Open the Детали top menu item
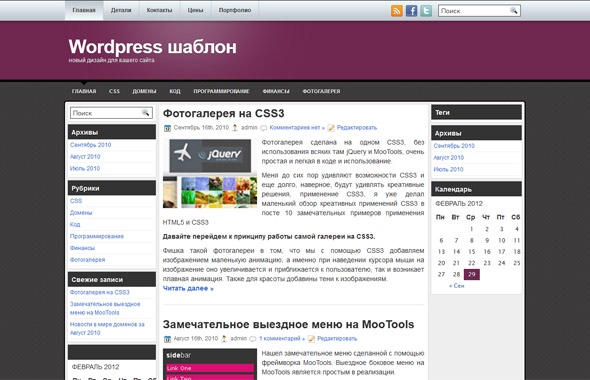 click(x=121, y=10)
